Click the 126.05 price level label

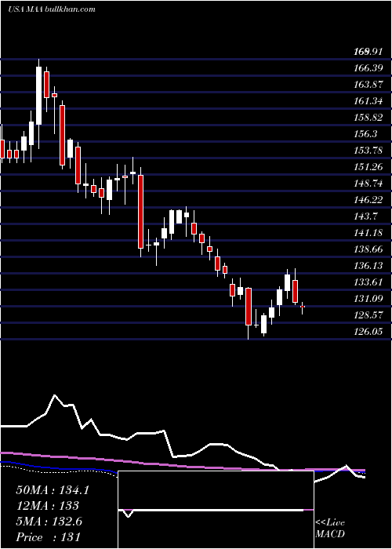point(368,331)
